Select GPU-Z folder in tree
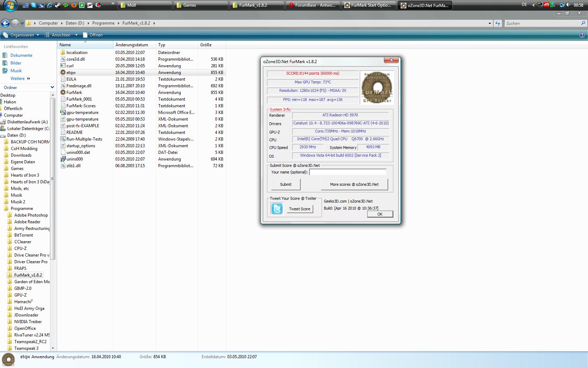 pyautogui.click(x=20, y=295)
